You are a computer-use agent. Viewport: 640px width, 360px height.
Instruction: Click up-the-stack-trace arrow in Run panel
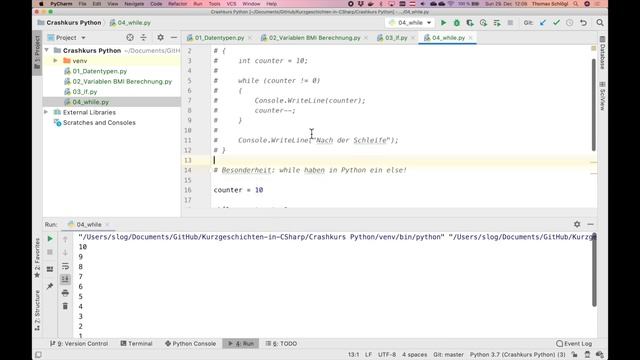point(65,240)
